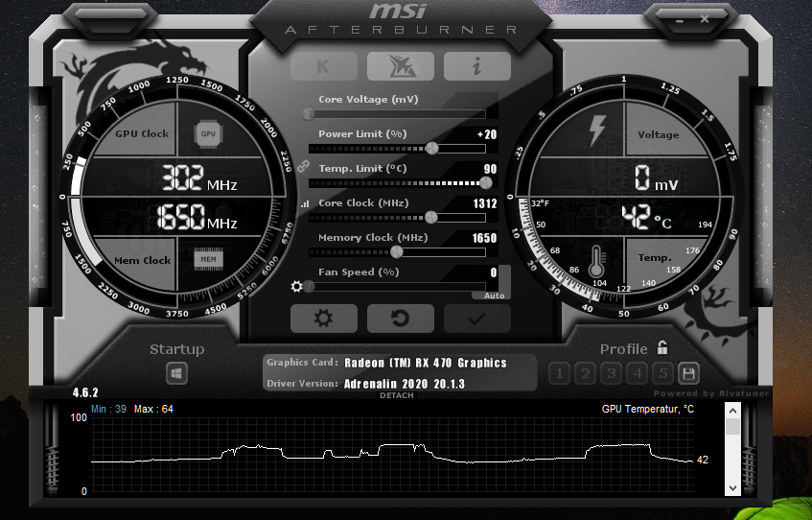Toggle the profile lock icon
Viewport: 812px width, 520px height.
point(662,347)
